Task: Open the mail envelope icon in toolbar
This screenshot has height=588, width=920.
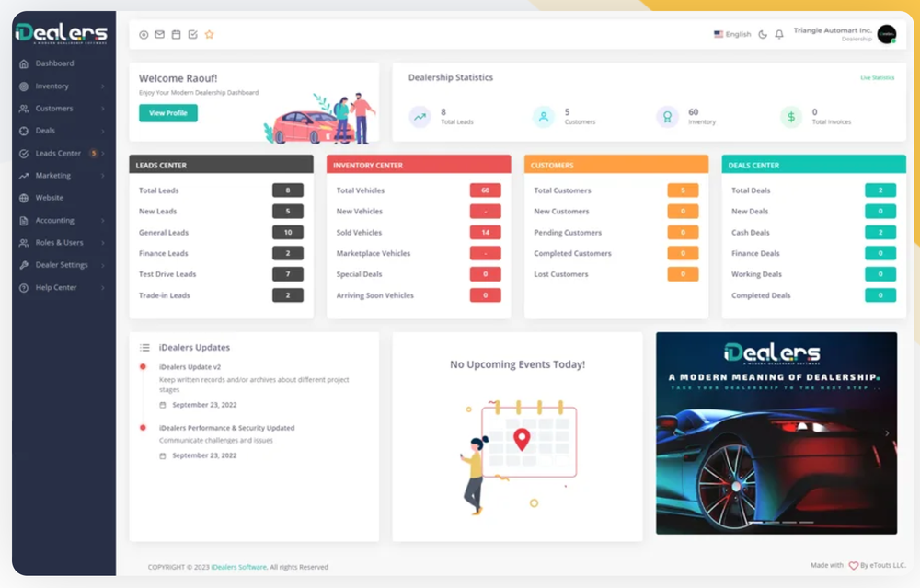Action: (158, 34)
